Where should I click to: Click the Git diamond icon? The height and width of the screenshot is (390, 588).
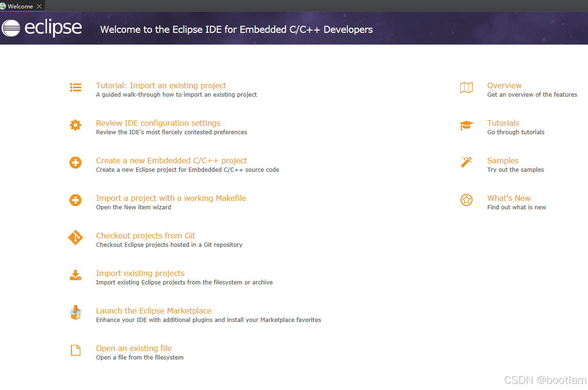[x=76, y=237]
